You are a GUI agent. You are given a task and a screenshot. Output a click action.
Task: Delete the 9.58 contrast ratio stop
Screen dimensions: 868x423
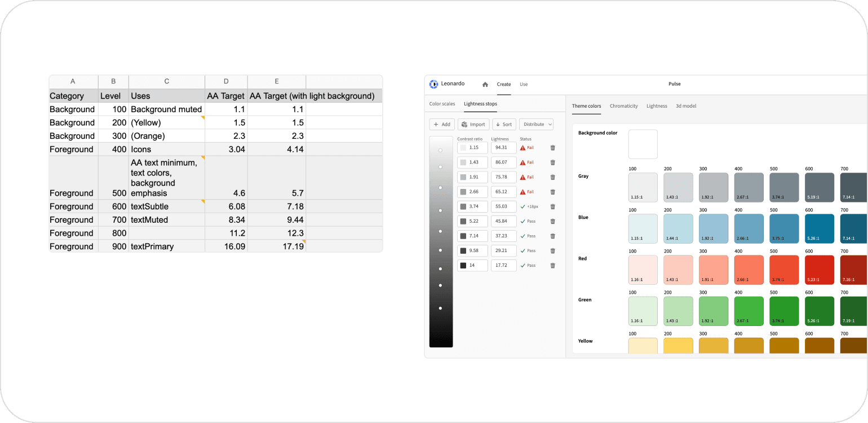(x=552, y=250)
